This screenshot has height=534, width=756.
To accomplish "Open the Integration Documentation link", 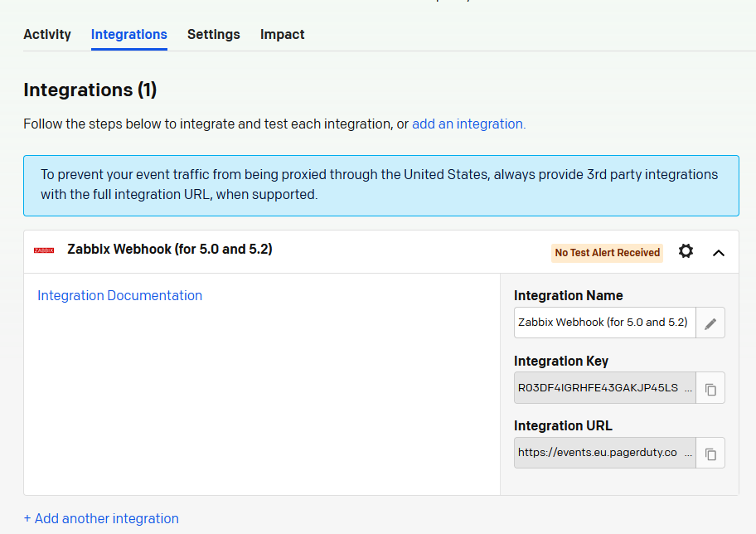I will tap(119, 296).
